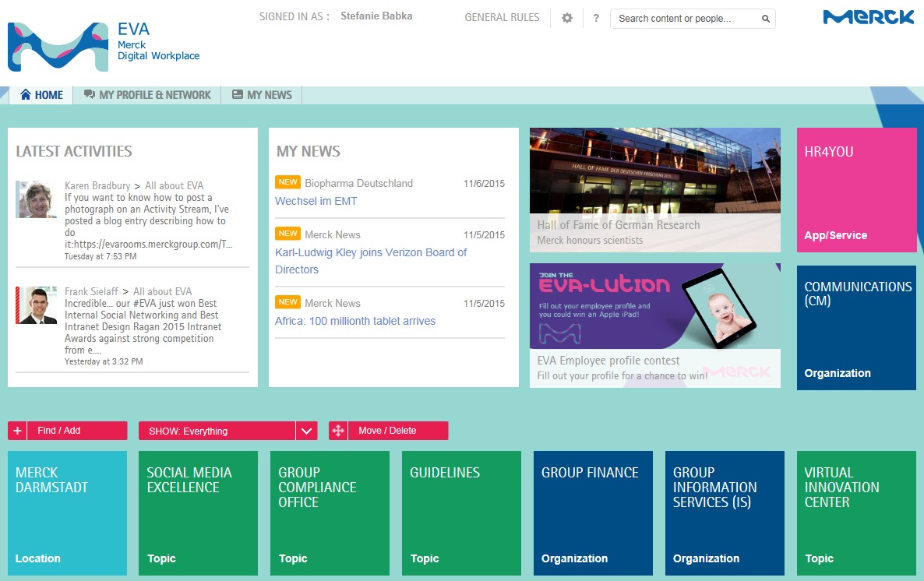
Task: Open the Social Media Excellence topic tile
Action: (x=198, y=513)
